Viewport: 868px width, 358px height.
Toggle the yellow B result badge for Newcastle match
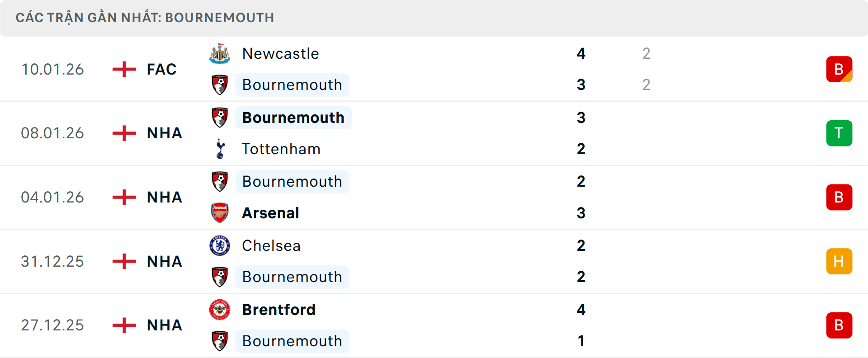pos(839,69)
